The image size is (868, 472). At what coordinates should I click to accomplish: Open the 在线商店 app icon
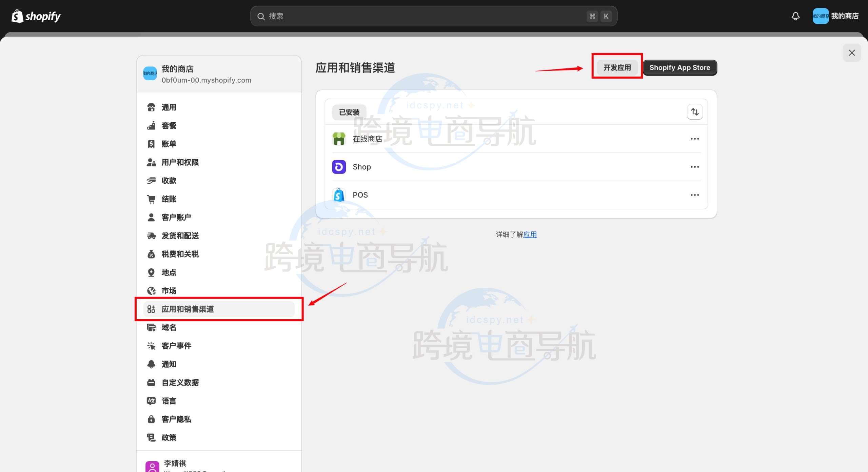pyautogui.click(x=339, y=139)
